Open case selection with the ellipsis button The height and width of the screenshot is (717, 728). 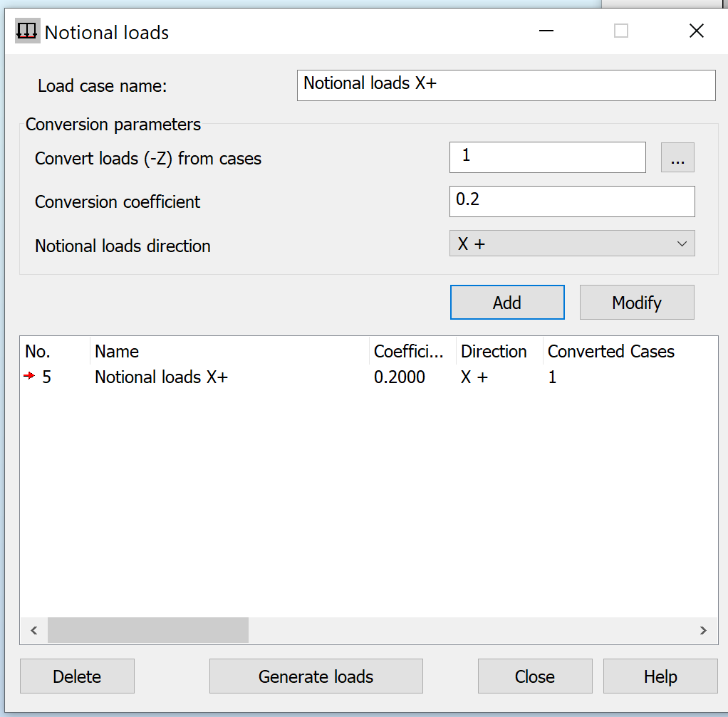677,157
